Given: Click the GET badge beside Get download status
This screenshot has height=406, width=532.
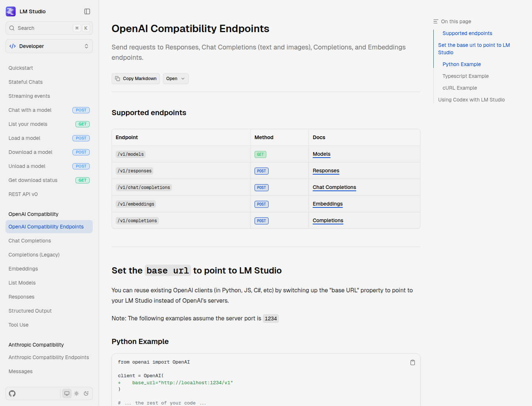Looking at the screenshot, I should tap(82, 180).
